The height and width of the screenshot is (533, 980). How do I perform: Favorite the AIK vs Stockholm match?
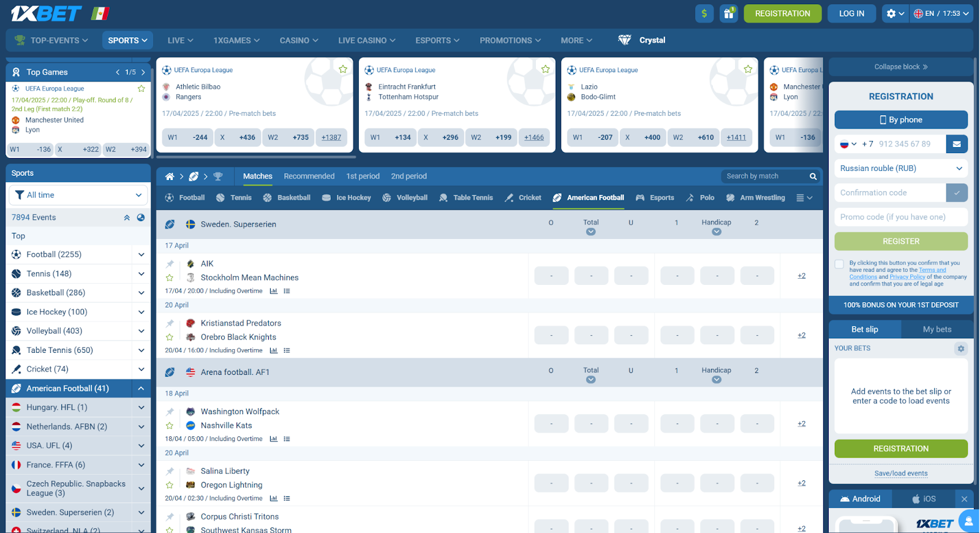tap(170, 278)
